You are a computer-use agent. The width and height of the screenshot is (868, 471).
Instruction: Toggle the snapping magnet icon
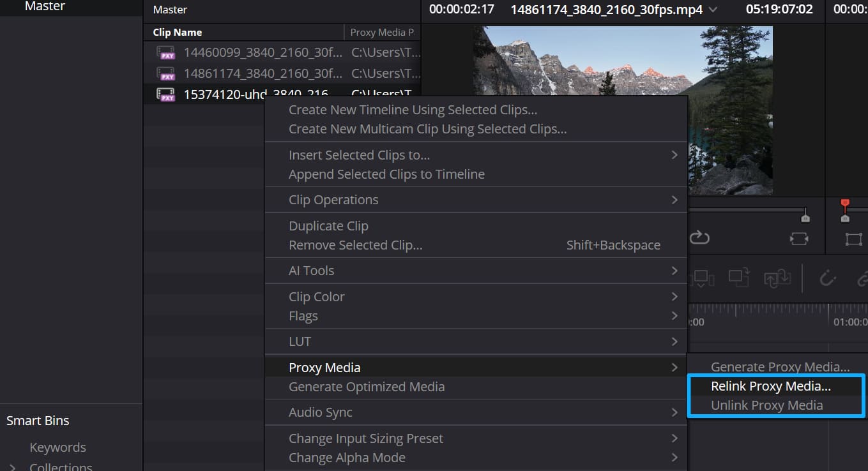coord(828,278)
